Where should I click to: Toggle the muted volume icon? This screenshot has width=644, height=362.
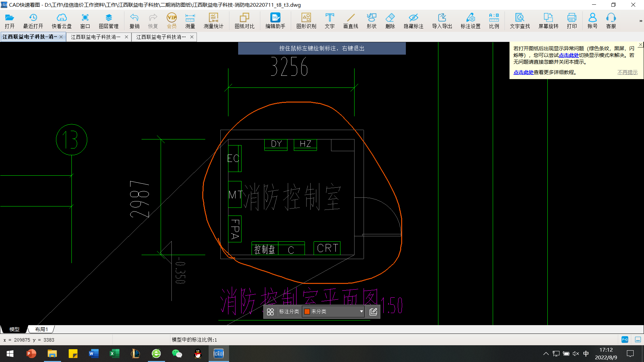[x=576, y=354]
